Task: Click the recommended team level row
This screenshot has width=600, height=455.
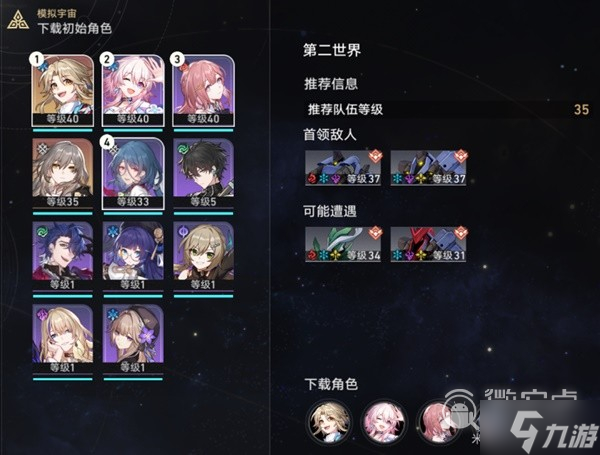Action: (x=448, y=109)
